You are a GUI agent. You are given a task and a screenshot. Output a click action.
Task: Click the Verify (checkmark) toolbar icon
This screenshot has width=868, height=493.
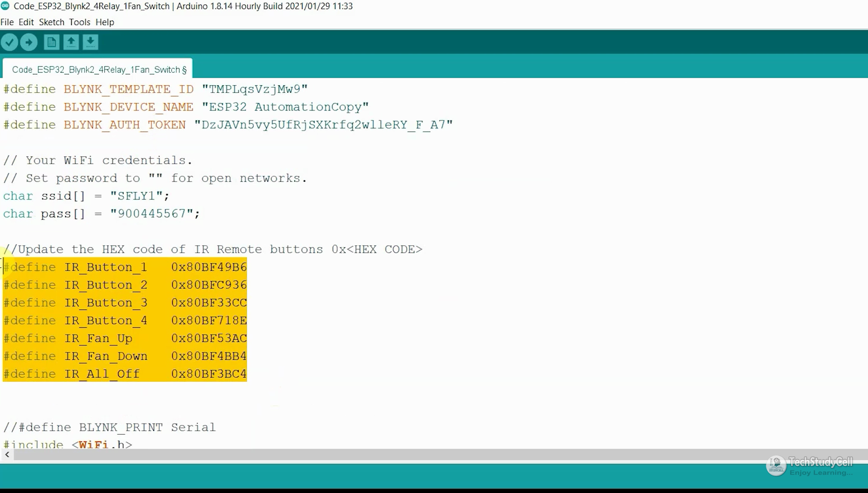(9, 42)
